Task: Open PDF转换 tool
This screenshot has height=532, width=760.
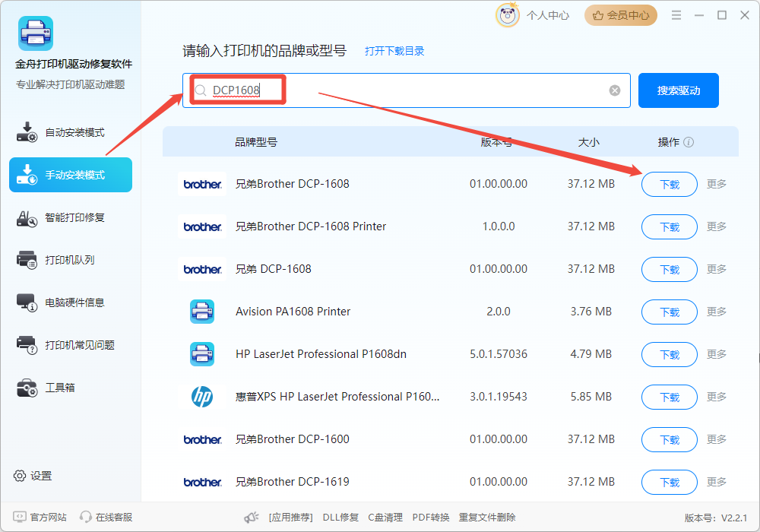Action: click(431, 518)
